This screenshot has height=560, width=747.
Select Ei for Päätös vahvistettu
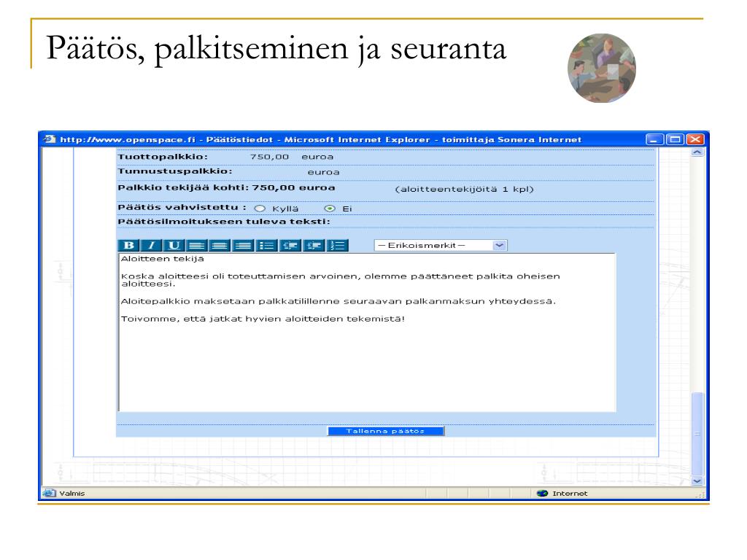pos(329,209)
